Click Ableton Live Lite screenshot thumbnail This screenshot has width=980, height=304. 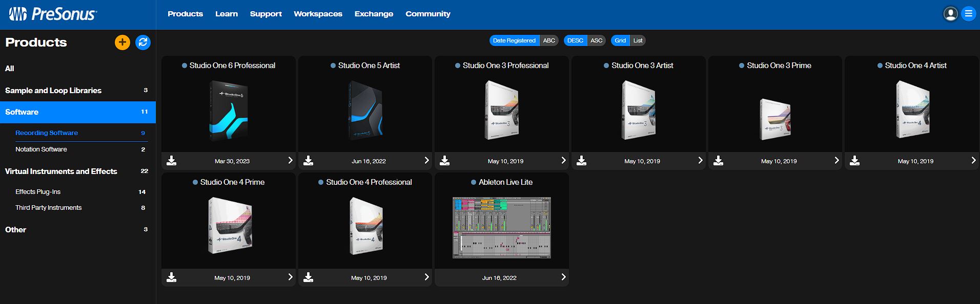502,227
